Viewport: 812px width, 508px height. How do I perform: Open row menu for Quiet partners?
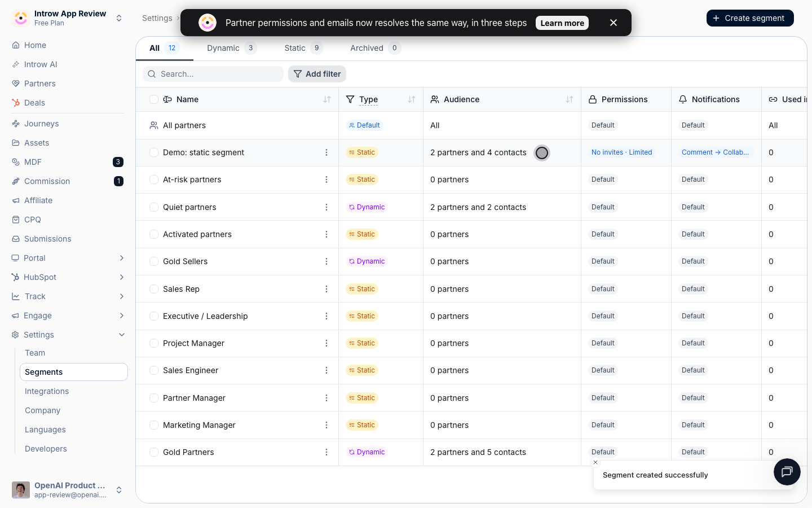tap(326, 207)
